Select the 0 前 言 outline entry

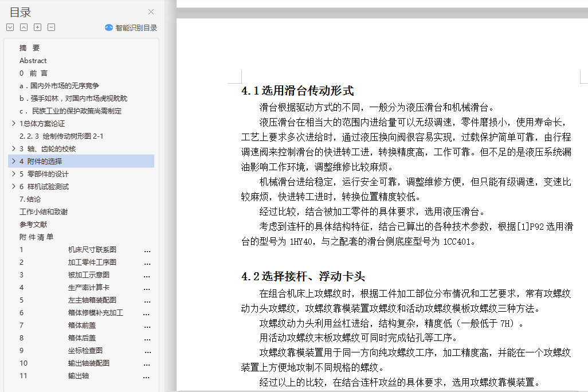click(x=33, y=73)
